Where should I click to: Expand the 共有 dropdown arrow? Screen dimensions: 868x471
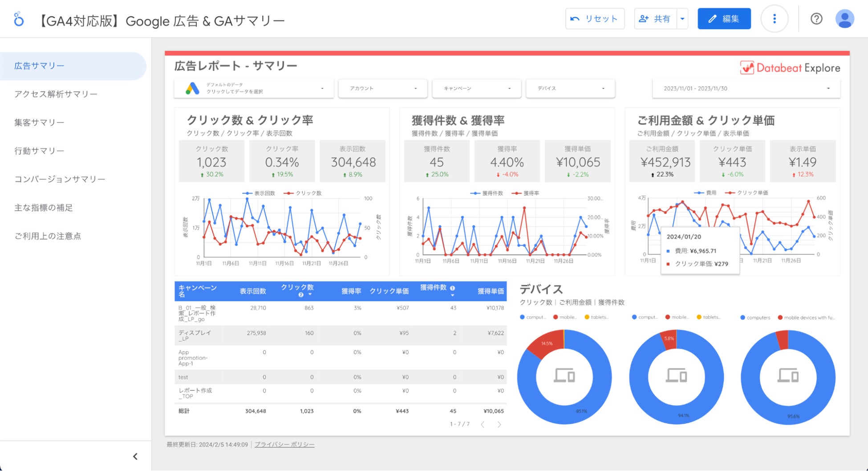pos(682,19)
